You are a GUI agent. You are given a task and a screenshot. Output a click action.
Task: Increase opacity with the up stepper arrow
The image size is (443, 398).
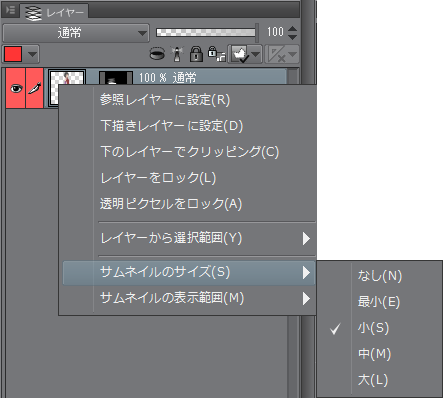point(292,29)
